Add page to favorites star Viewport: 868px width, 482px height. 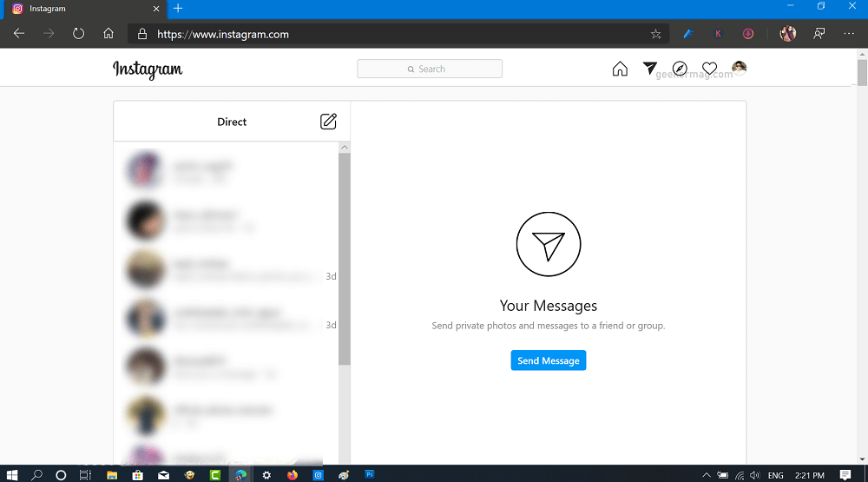point(656,35)
